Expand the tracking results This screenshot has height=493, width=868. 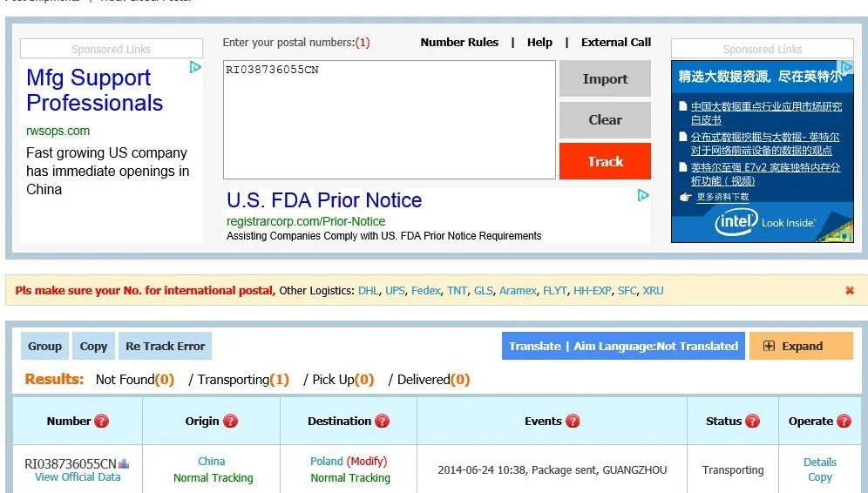tap(801, 346)
